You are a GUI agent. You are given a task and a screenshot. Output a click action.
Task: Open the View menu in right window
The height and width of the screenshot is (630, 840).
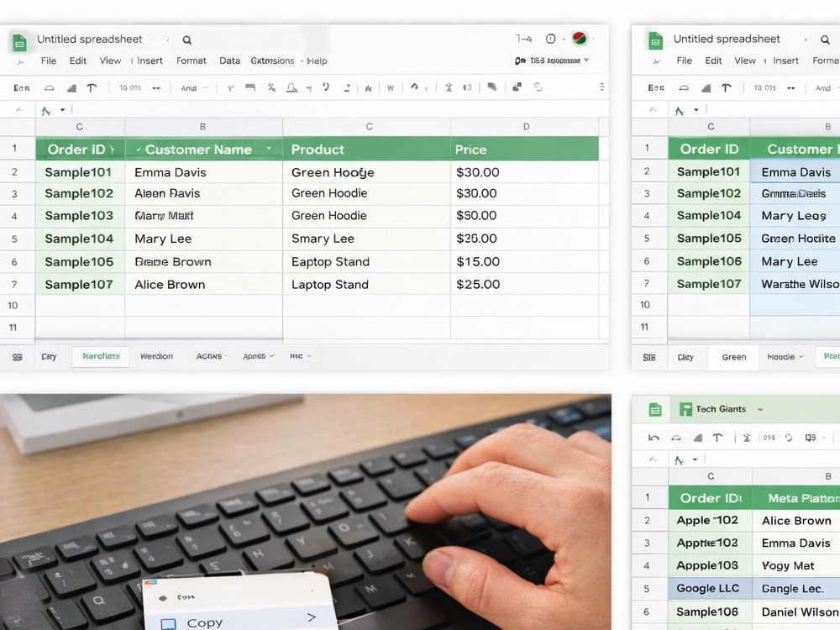tap(744, 60)
